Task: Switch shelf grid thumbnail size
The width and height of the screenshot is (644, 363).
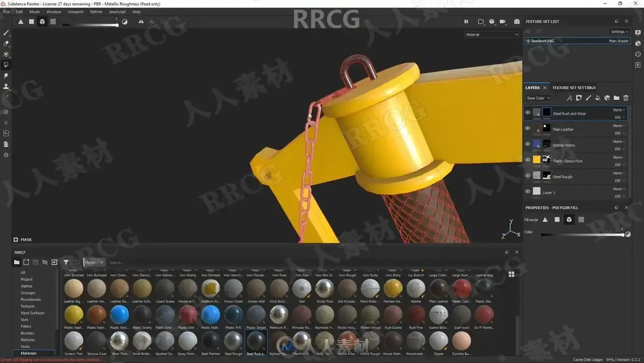Action: coord(511,274)
